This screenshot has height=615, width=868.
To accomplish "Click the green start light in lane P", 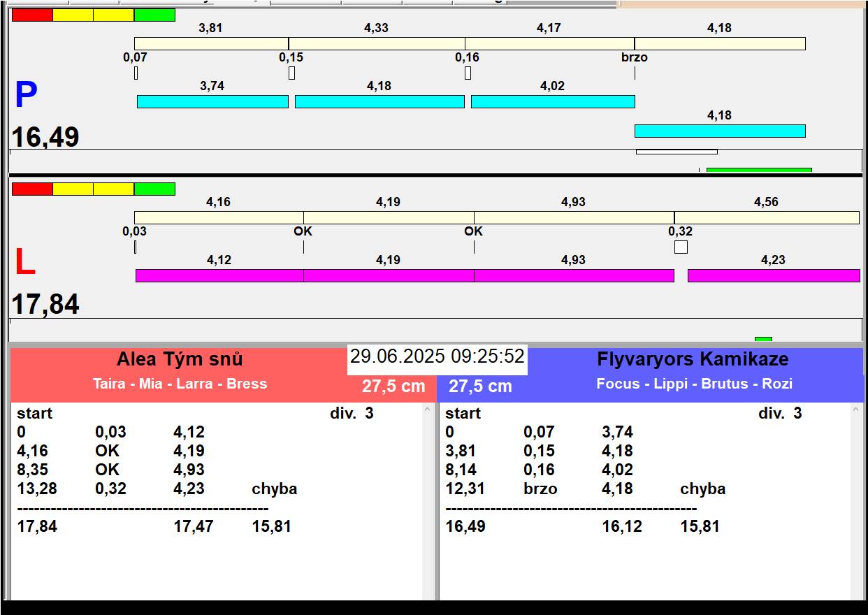I will coord(154,15).
